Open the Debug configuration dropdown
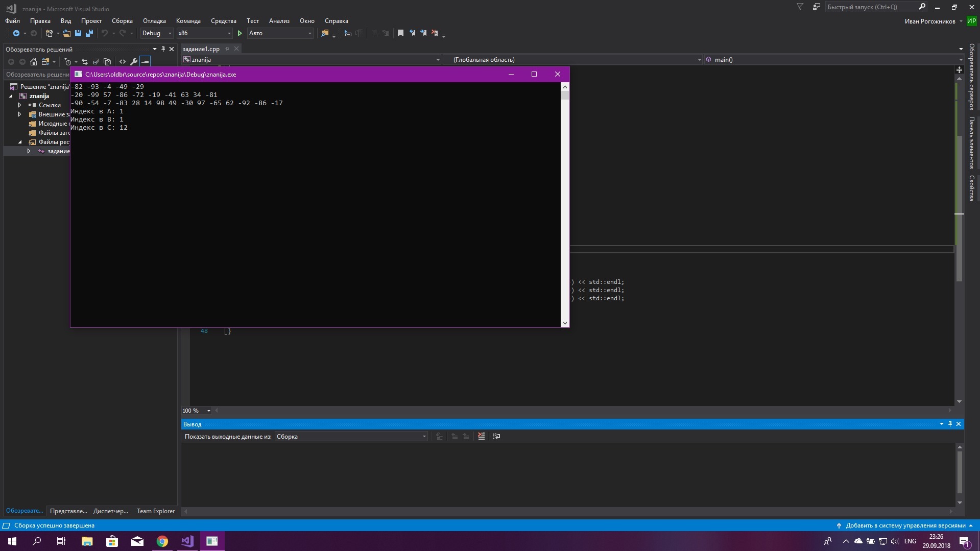 pos(157,33)
